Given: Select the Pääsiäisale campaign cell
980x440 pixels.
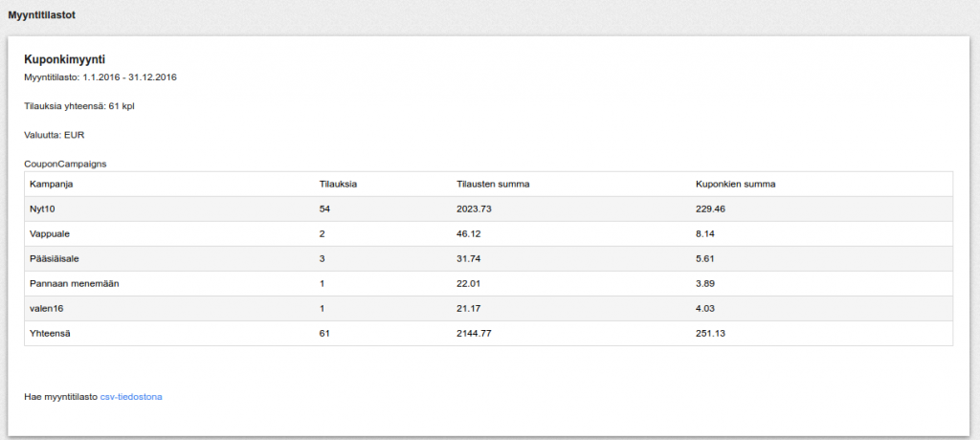Looking at the screenshot, I should (55, 259).
